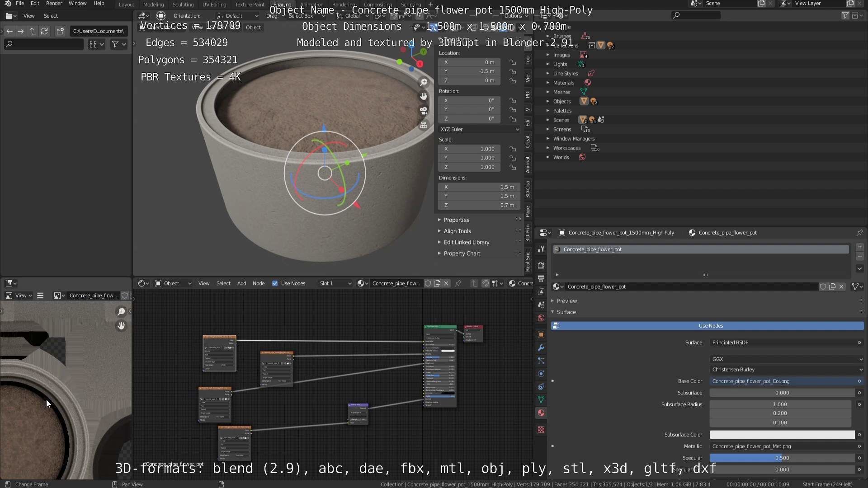868x488 pixels.
Task: Toggle fake user shield in node editor header
Action: [428, 283]
